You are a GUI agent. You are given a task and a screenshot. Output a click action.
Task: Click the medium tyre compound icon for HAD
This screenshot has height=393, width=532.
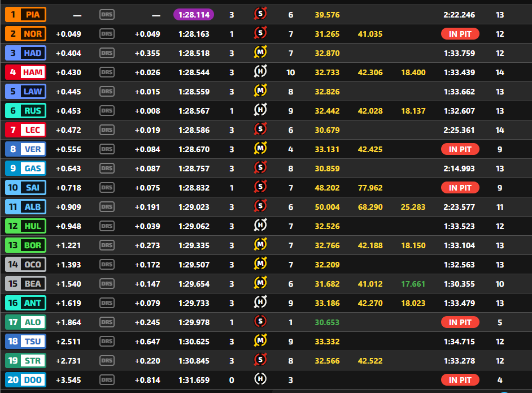click(x=260, y=53)
